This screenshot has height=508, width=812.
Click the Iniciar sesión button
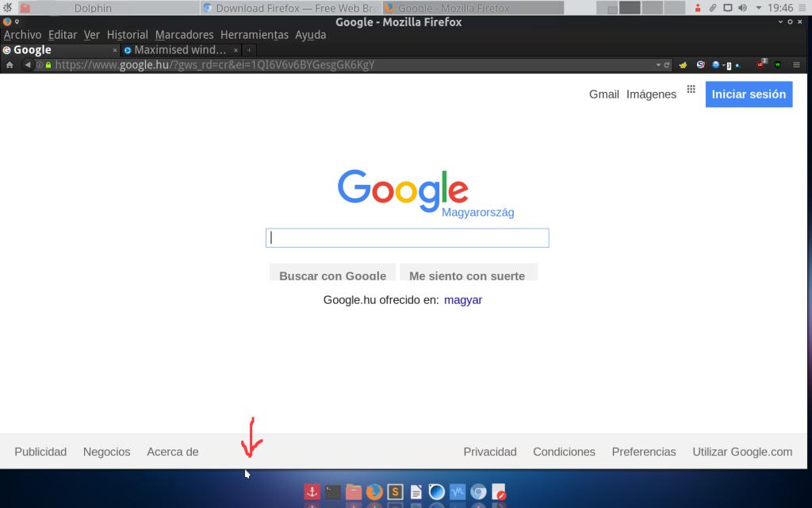pyautogui.click(x=749, y=94)
